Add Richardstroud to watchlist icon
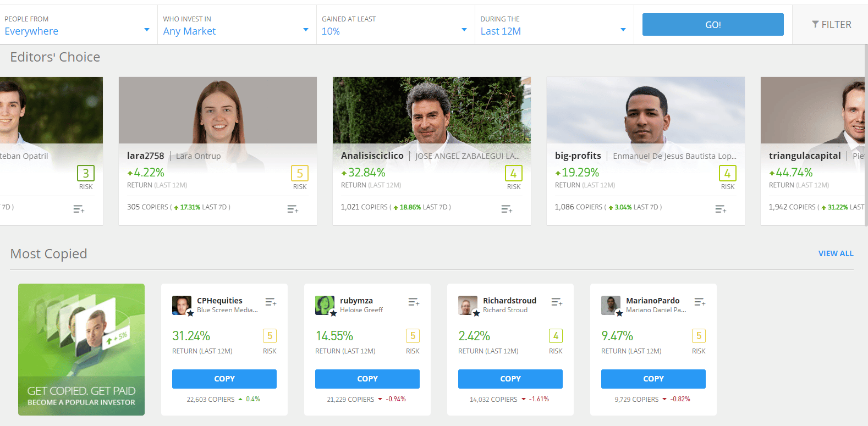 pos(557,302)
